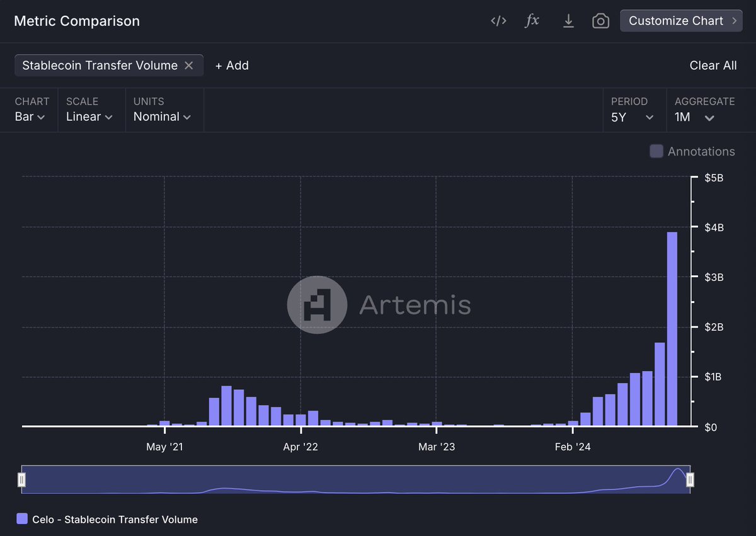Click the Artemis logo watermark
756x536 pixels.
tap(379, 305)
